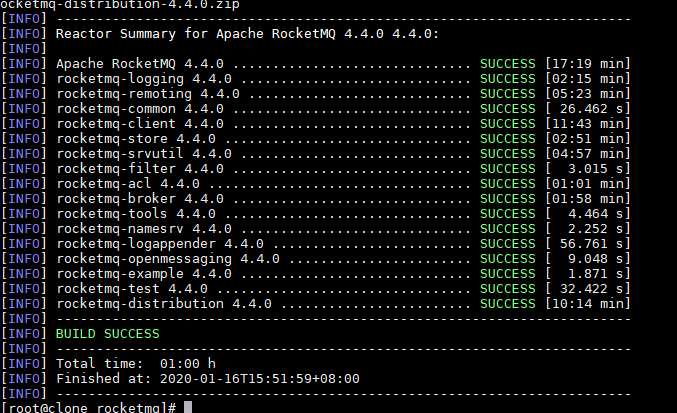Screen dimensions: 677x413
Task: Click the '3.015 s' duration value
Action: [x=595, y=169]
